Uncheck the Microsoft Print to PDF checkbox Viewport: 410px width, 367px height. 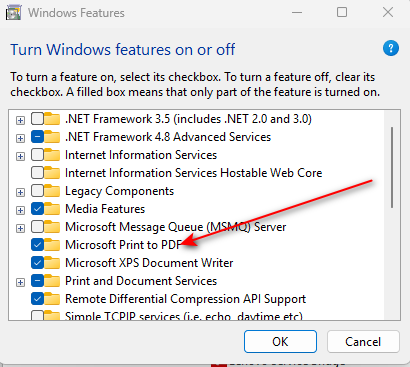coord(37,245)
